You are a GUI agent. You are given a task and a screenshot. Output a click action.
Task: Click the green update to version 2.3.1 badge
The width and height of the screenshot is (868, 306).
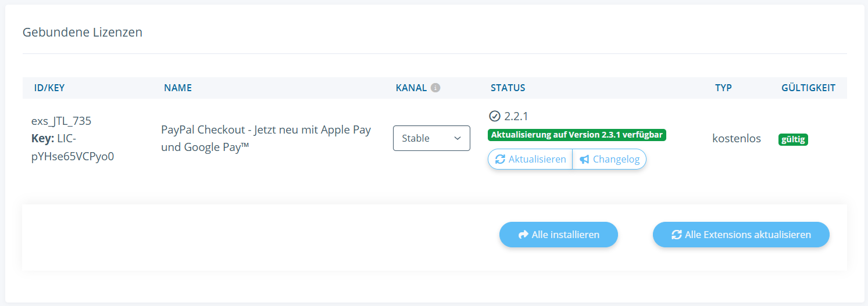[x=577, y=135]
